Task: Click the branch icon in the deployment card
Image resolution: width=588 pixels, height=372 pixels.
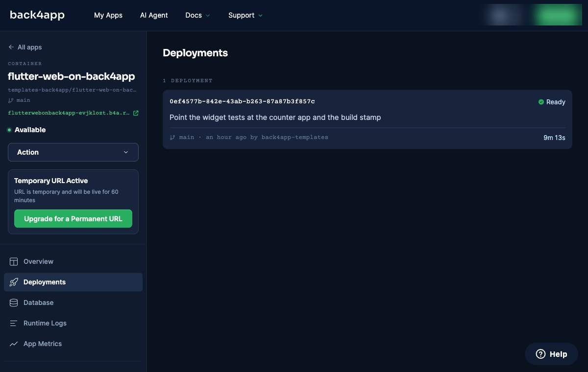Action: [x=172, y=138]
